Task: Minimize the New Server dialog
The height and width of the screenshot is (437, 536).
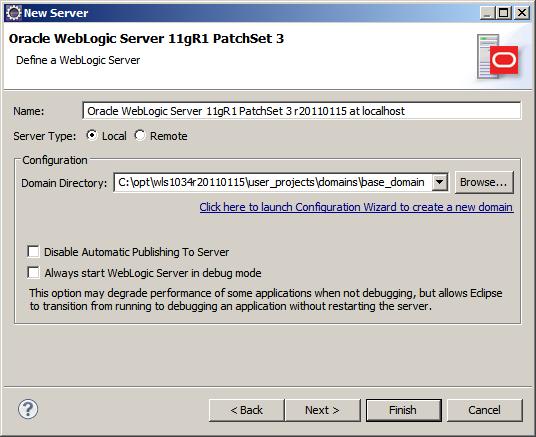Action: 487,13
